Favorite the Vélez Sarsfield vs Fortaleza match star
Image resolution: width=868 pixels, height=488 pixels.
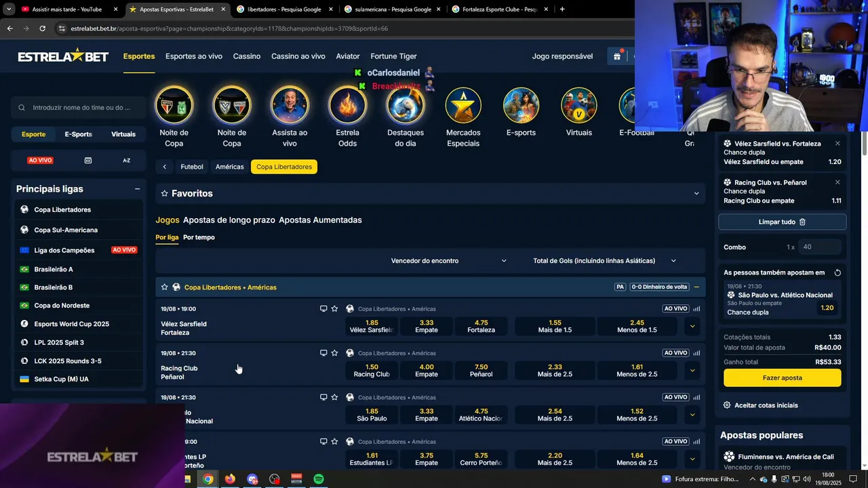click(x=334, y=309)
